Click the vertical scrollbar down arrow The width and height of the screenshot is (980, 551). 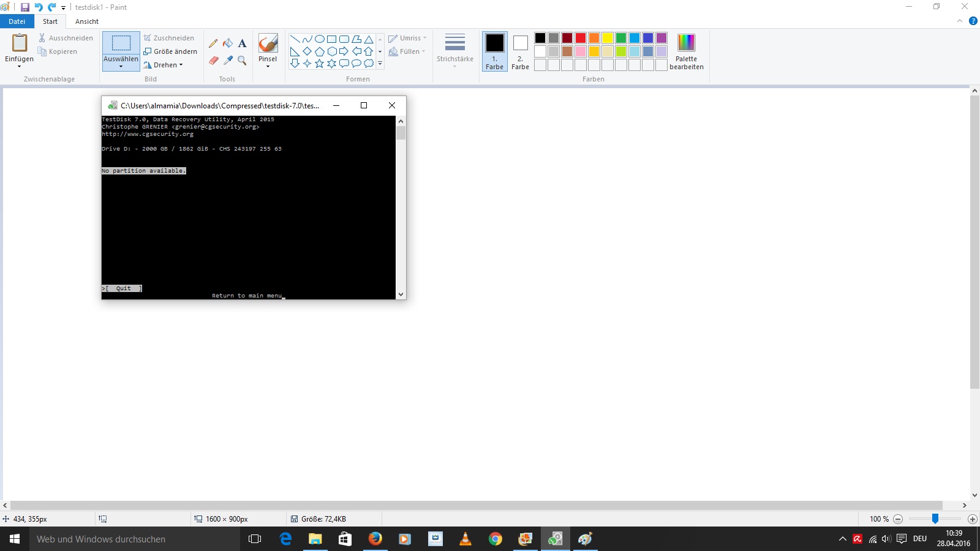[x=974, y=495]
